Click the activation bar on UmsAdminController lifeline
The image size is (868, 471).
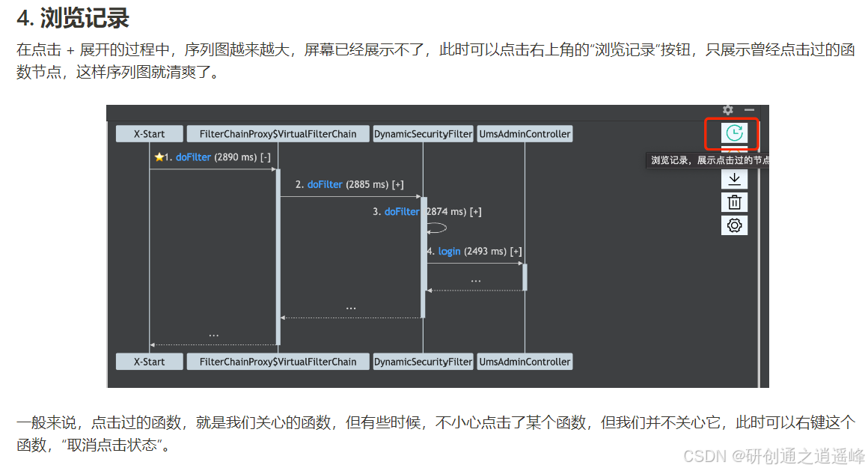[525, 276]
